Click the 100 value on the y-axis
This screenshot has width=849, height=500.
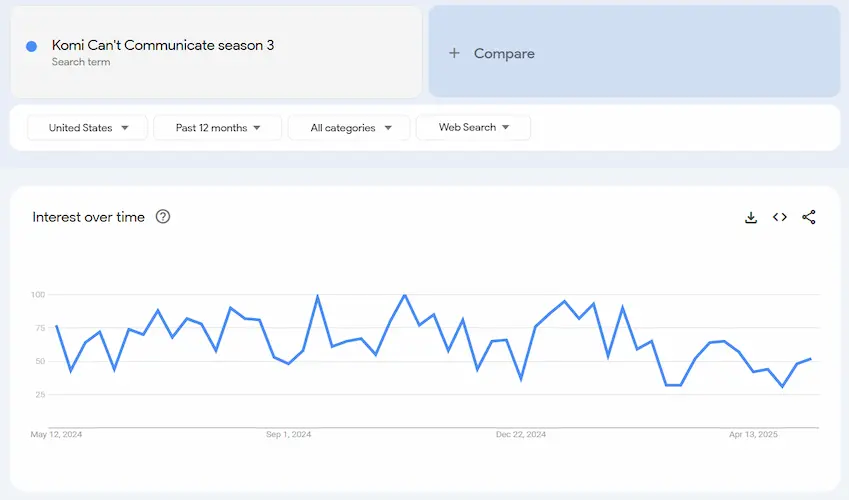coord(39,295)
